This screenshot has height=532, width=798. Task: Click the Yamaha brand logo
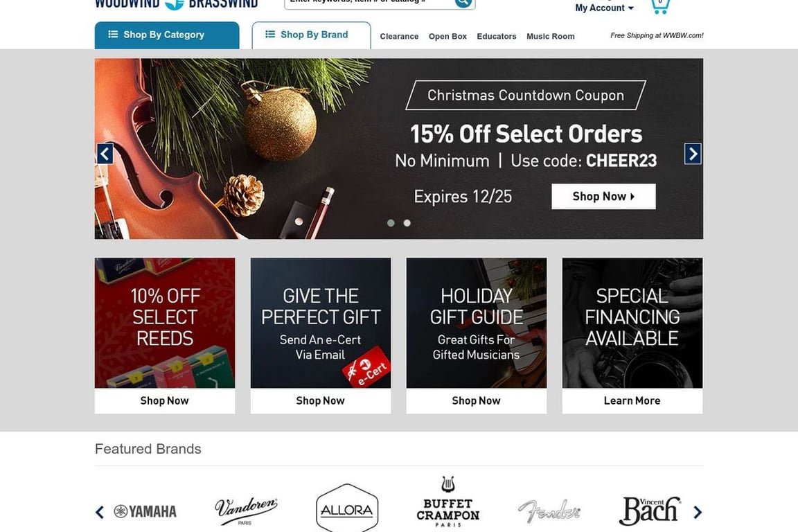(x=145, y=511)
